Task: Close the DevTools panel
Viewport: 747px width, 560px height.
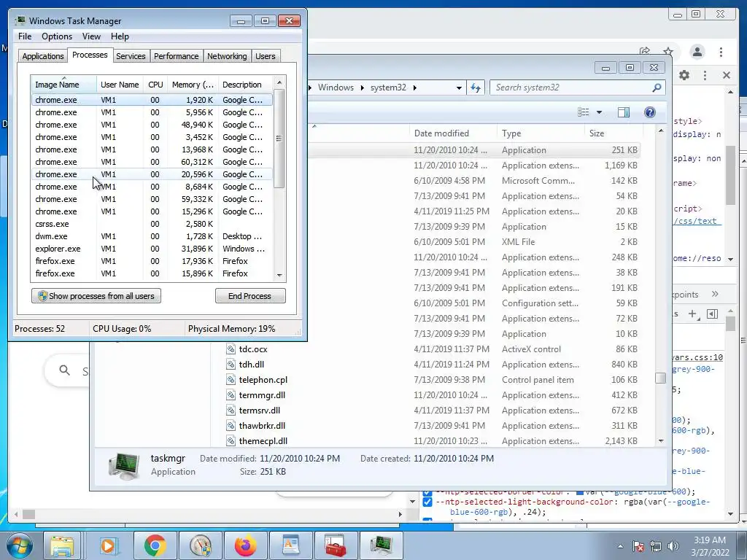Action: (x=727, y=75)
